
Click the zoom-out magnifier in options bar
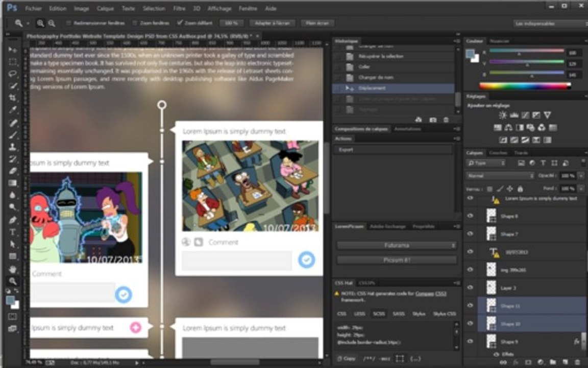[x=52, y=24]
